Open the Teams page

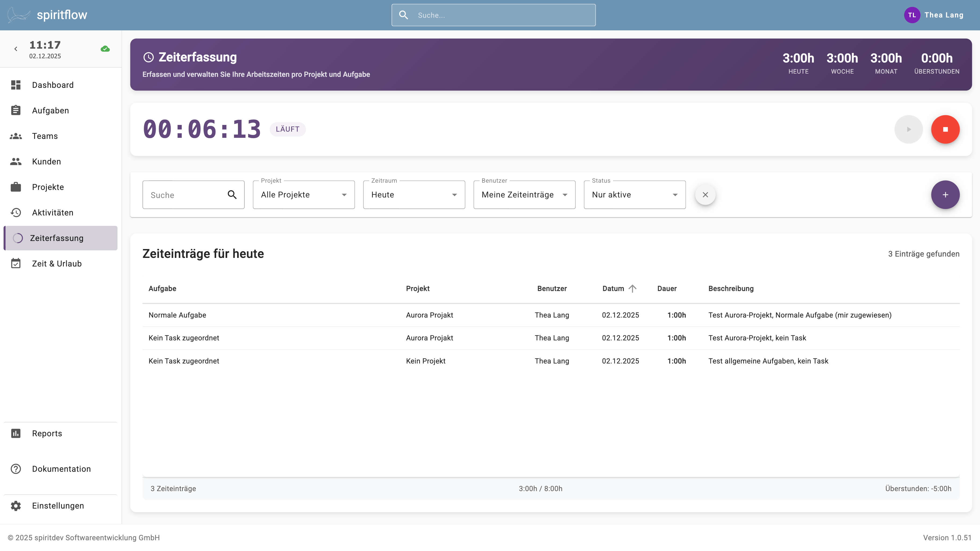[60, 136]
